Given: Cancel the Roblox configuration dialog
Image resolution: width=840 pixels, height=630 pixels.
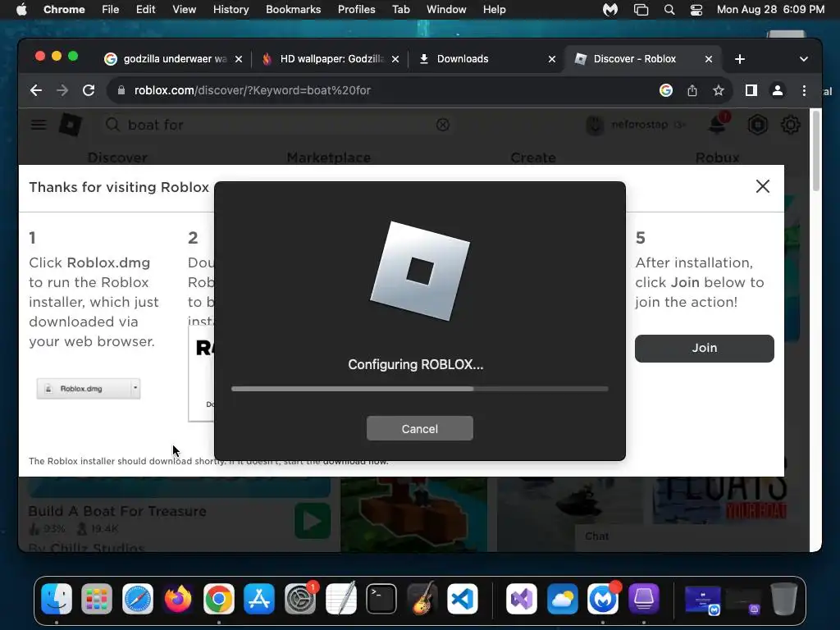Looking at the screenshot, I should (419, 428).
